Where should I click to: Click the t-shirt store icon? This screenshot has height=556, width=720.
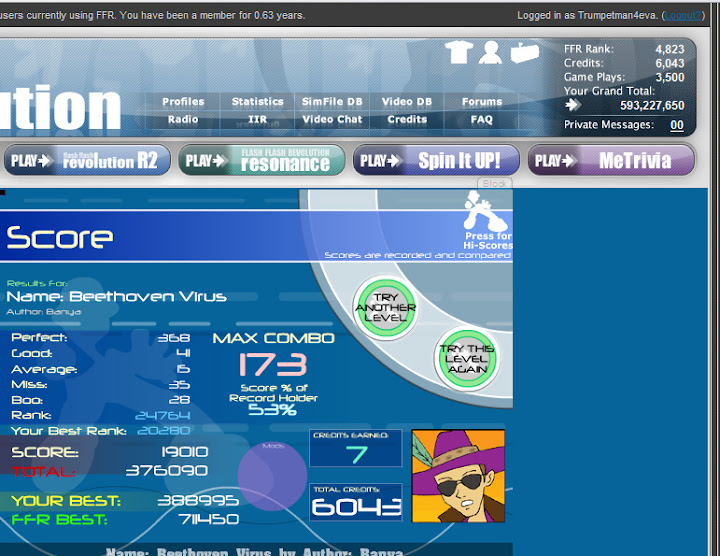click(x=458, y=52)
